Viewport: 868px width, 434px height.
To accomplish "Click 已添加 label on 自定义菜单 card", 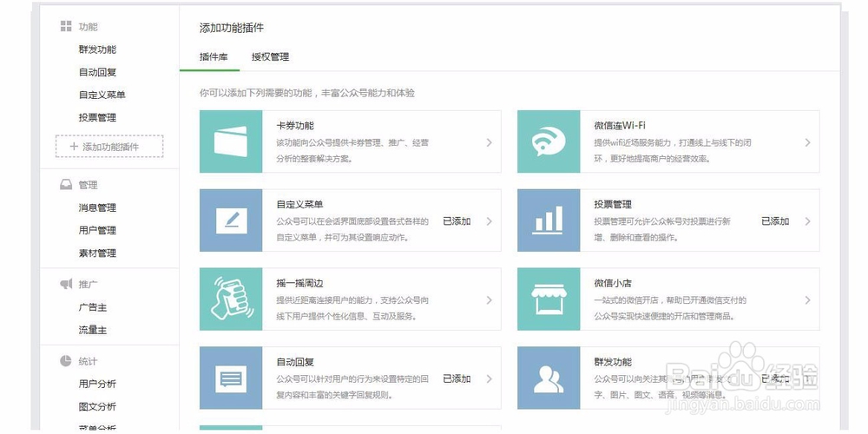I will click(x=457, y=220).
